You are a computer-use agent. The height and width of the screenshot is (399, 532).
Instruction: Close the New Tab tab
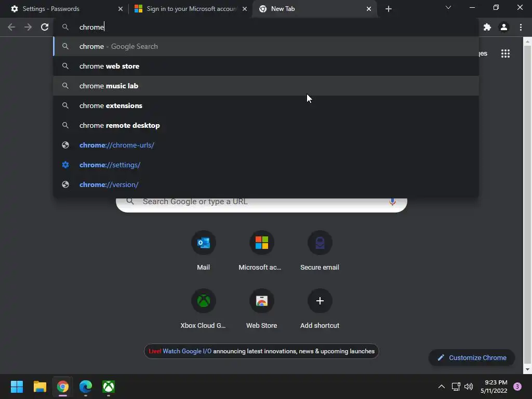[369, 9]
